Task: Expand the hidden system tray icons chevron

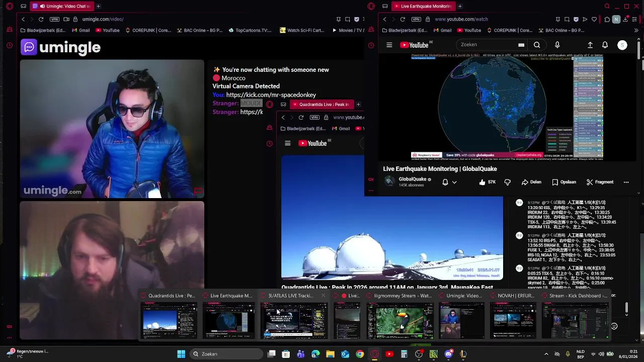Action: point(546,354)
